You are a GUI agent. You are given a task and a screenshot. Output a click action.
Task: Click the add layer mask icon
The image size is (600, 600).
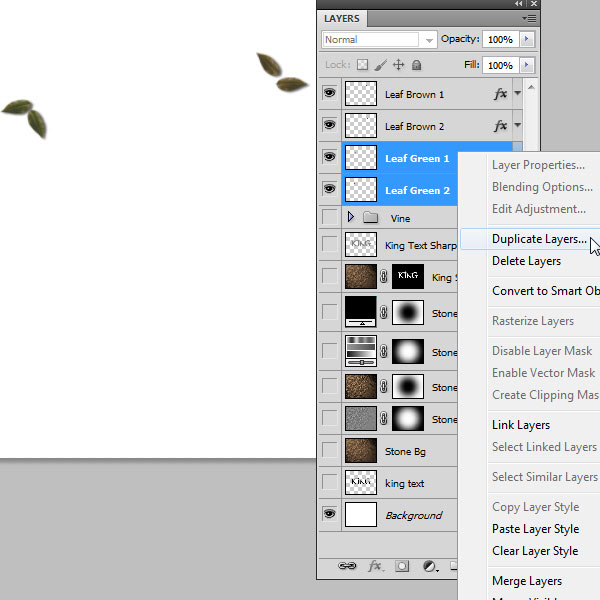[402, 566]
